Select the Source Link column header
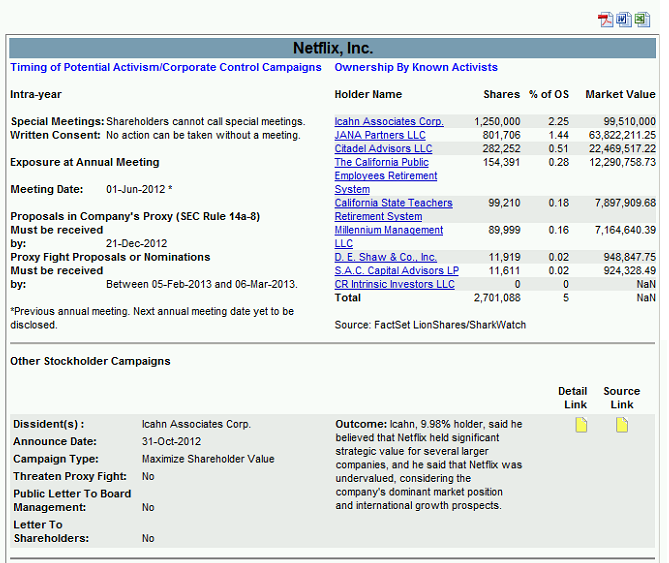This screenshot has width=669, height=563. pos(622,398)
